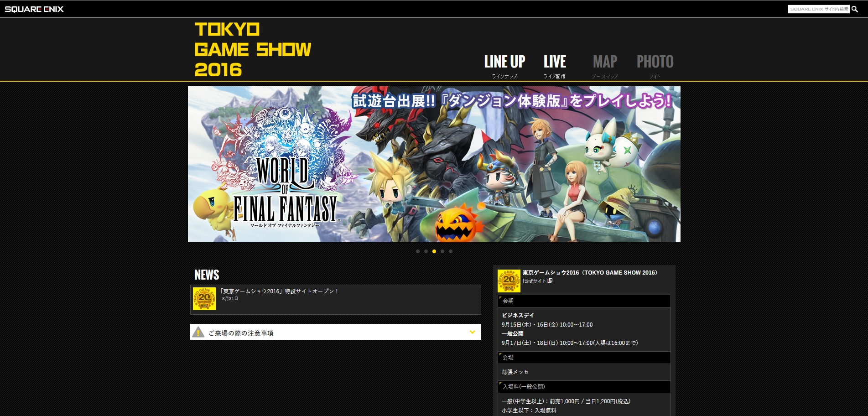
Task: Click the ビジネスデイ label
Action: pyautogui.click(x=518, y=315)
